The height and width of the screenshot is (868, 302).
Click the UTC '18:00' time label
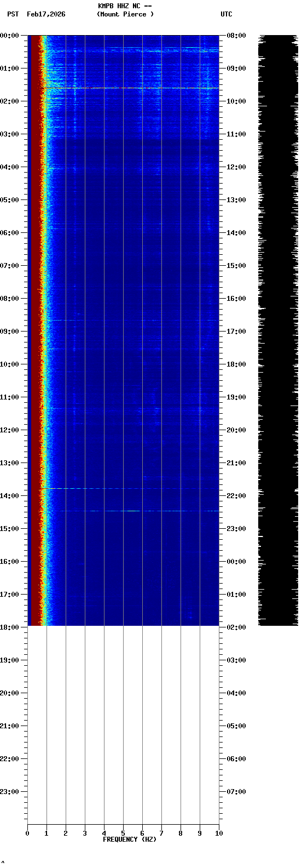(236, 364)
